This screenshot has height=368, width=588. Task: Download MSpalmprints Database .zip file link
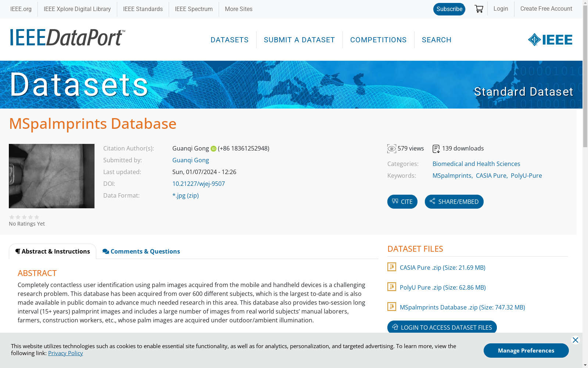point(462,307)
